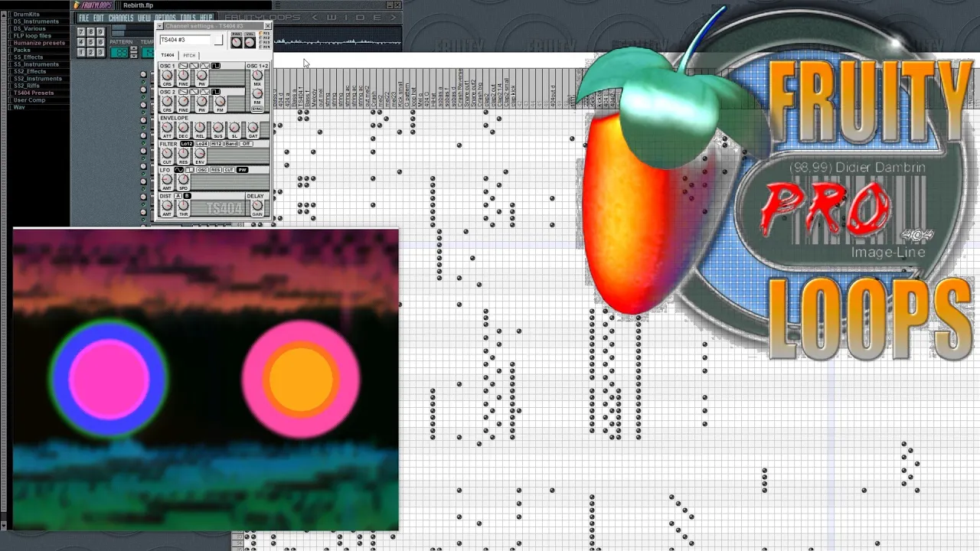
Task: Select the Lo12 filter type
Action: pos(187,144)
